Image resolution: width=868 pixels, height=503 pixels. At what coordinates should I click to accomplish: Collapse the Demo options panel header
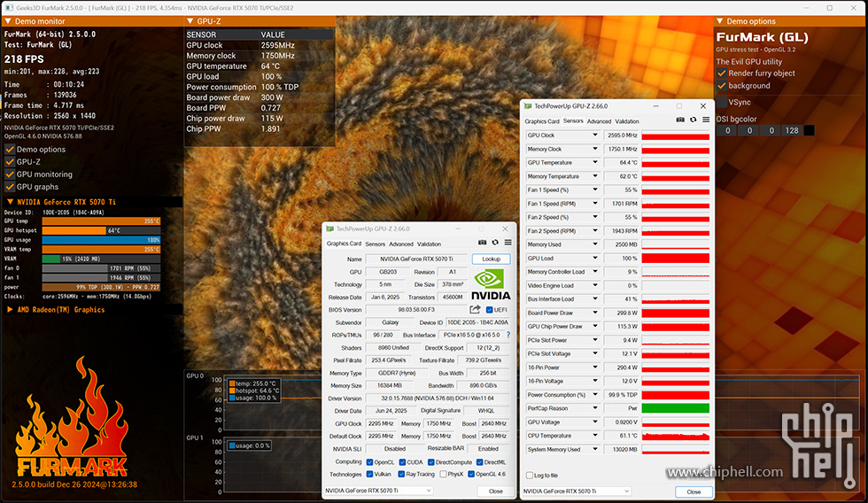pos(719,21)
